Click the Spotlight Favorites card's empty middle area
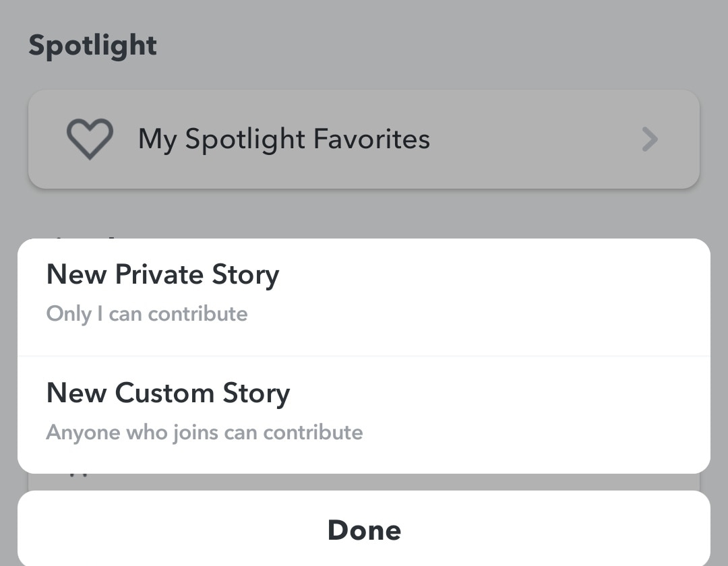This screenshot has width=728, height=566. pyautogui.click(x=533, y=139)
